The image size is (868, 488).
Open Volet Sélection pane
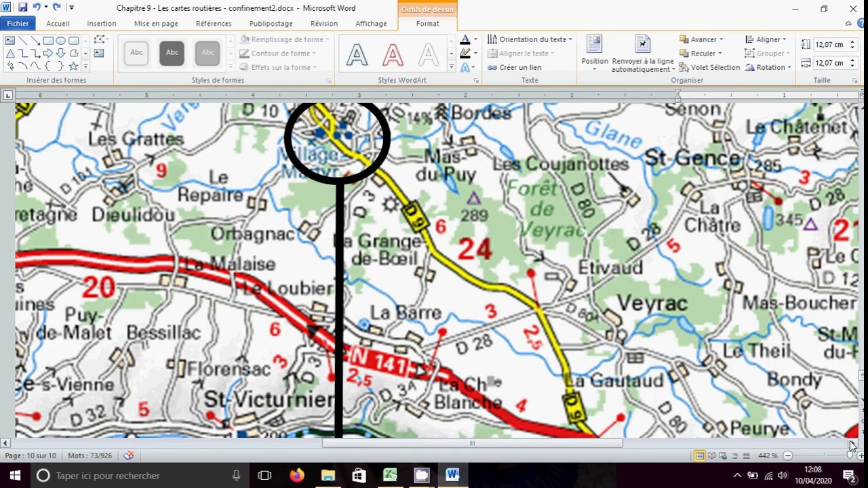709,67
